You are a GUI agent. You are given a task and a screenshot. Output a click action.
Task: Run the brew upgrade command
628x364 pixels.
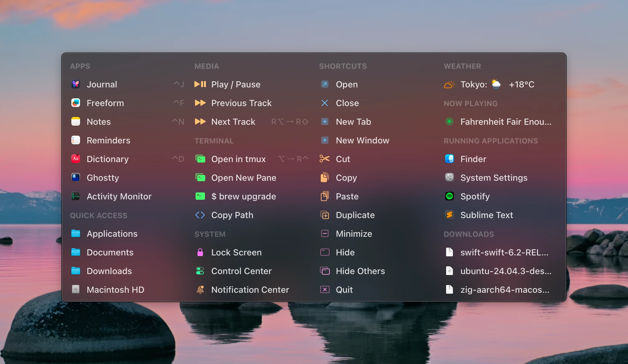243,196
